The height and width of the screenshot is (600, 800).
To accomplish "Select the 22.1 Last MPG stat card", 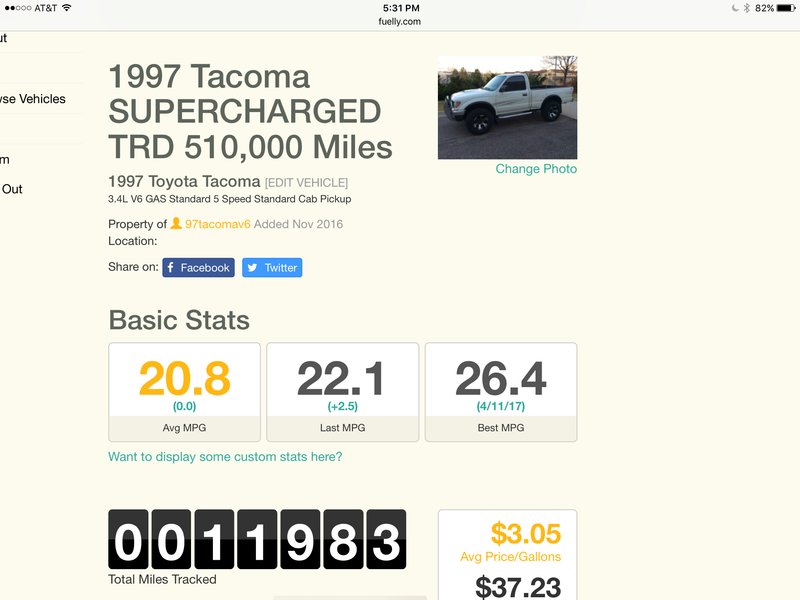I will [343, 392].
